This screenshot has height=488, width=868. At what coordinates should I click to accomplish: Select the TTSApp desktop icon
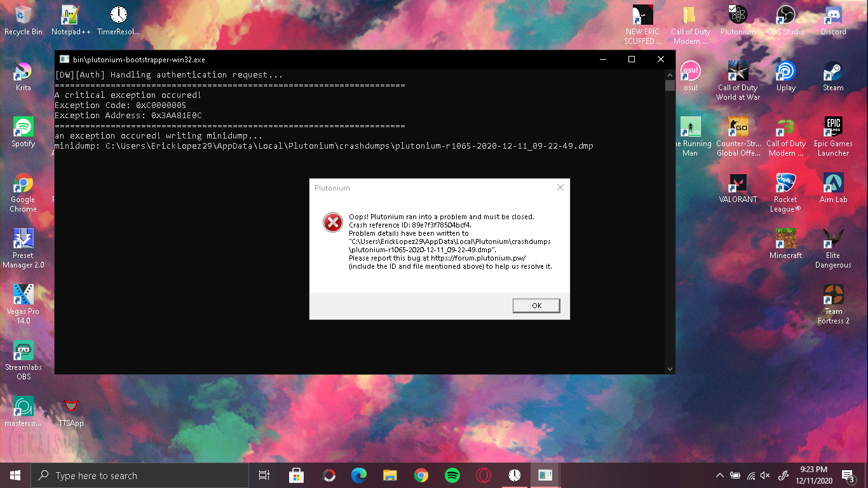[71, 412]
